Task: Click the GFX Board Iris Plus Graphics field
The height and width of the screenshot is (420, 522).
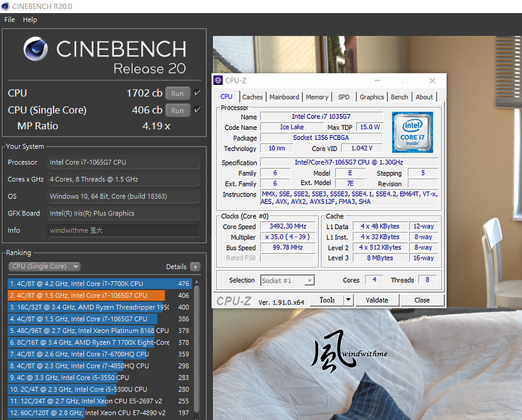Action: 123,213
